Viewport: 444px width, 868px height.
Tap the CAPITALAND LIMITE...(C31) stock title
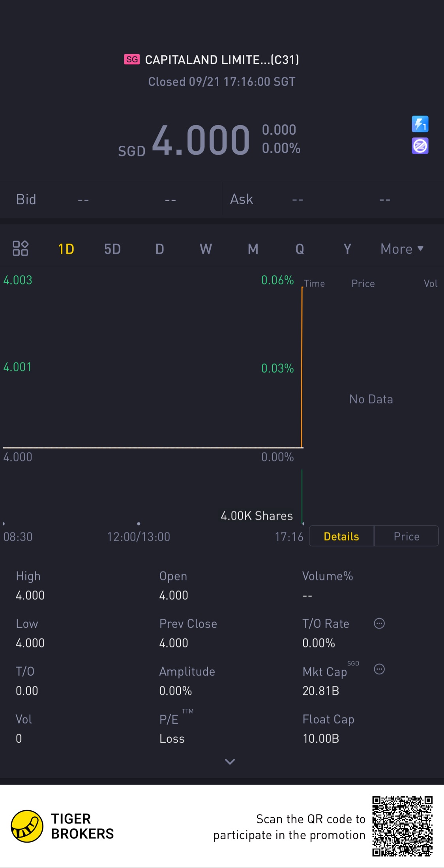click(x=222, y=60)
